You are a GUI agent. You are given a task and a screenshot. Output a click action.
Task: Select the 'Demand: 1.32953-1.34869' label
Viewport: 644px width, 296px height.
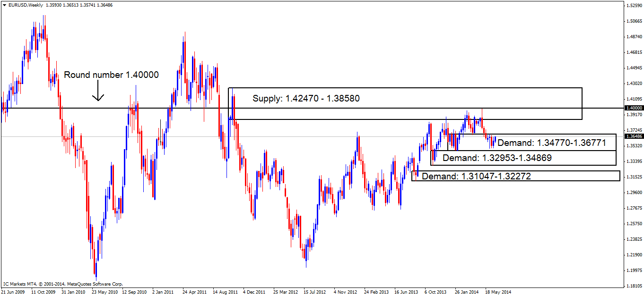pos(497,158)
